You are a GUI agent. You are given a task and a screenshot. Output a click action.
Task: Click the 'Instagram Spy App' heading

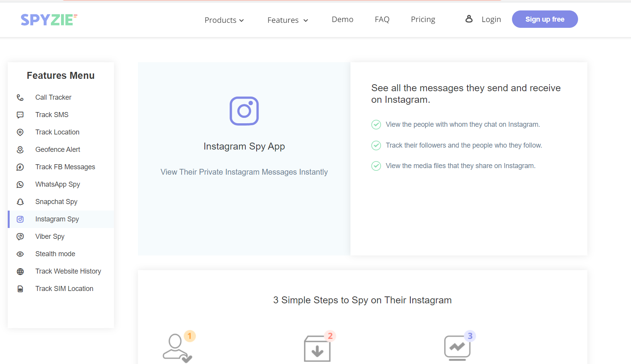244,146
